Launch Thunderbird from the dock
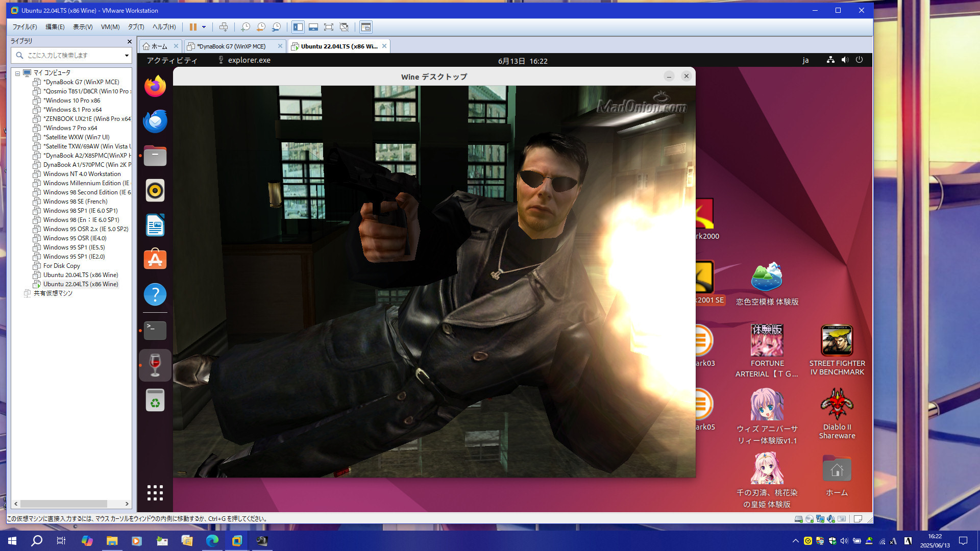Viewport: 980px width, 551px height. tap(155, 121)
